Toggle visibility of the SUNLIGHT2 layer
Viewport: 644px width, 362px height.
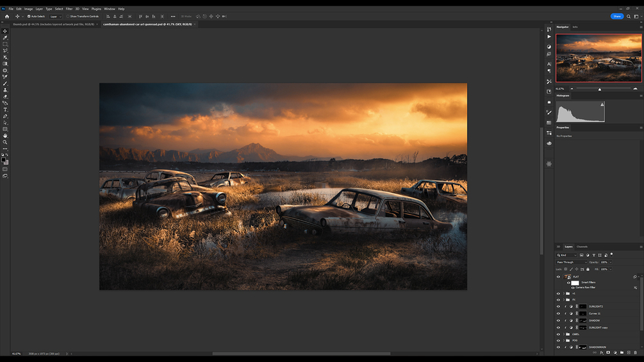coord(558,307)
